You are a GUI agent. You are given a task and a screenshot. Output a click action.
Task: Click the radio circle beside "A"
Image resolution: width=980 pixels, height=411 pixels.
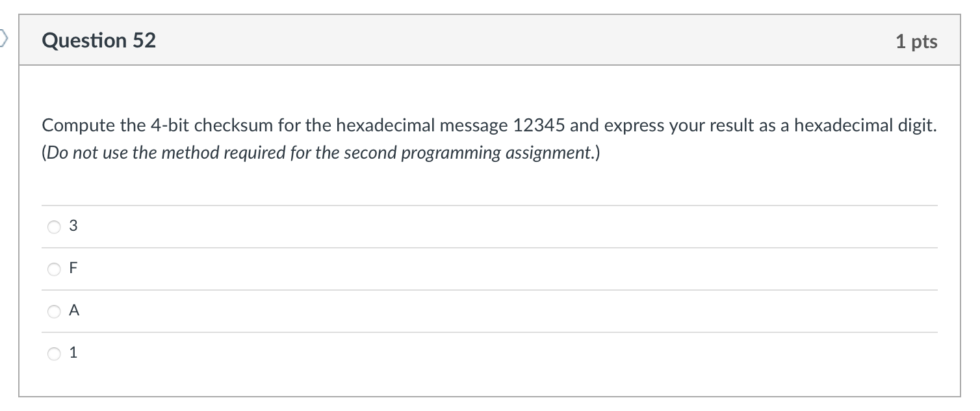pyautogui.click(x=54, y=310)
